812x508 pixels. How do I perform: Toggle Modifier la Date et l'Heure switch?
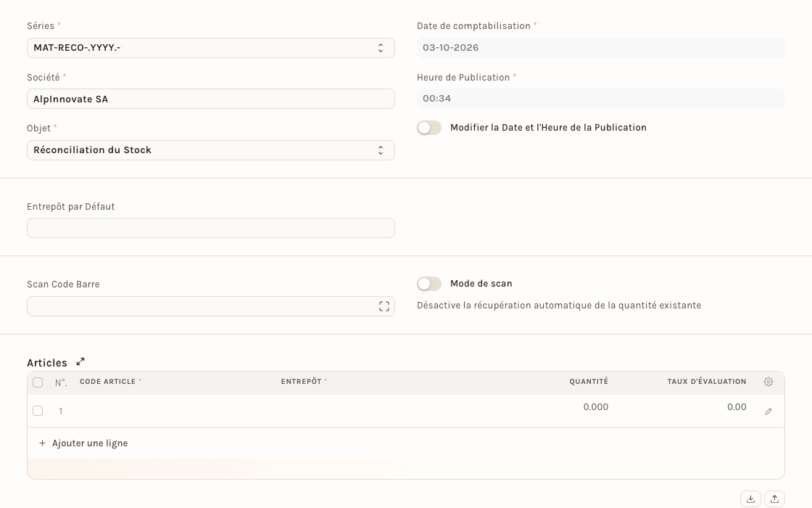click(x=429, y=128)
